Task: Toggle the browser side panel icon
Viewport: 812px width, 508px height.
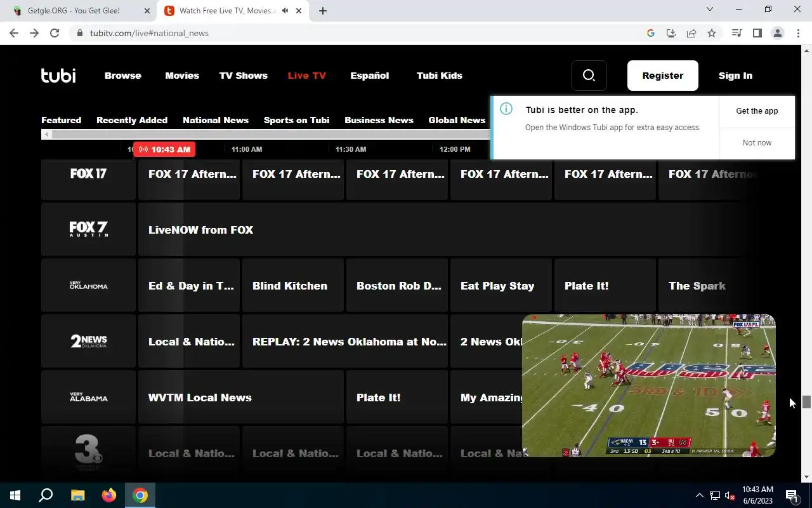Action: (757, 33)
